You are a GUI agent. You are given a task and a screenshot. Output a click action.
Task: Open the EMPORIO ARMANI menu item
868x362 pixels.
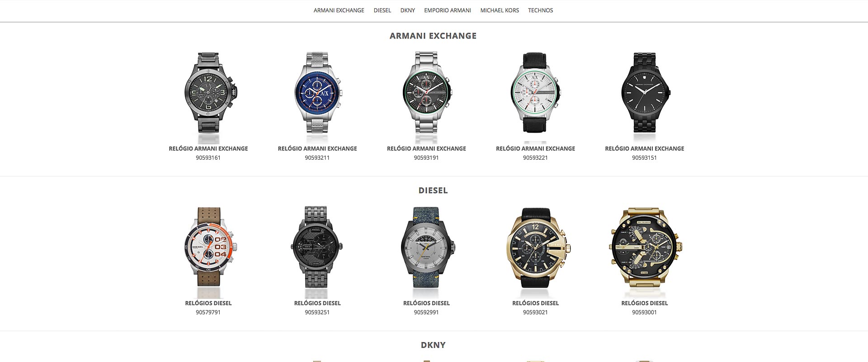tap(447, 10)
